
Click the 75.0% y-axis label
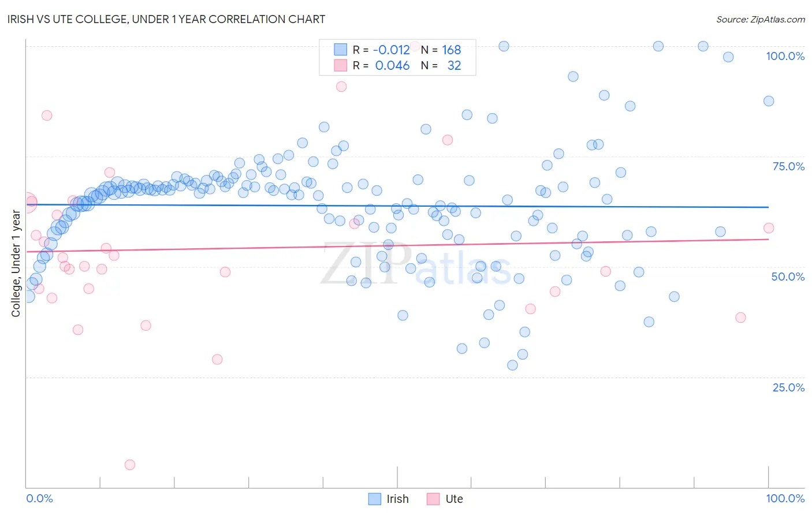[x=788, y=166]
